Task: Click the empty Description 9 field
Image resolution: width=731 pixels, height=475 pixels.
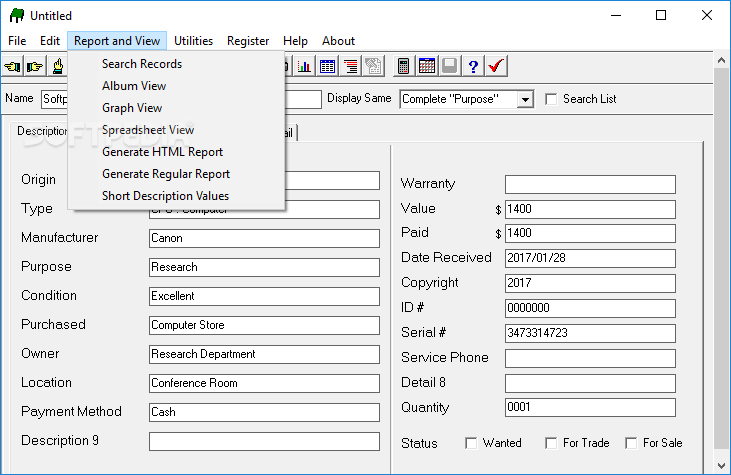Action: click(x=264, y=441)
